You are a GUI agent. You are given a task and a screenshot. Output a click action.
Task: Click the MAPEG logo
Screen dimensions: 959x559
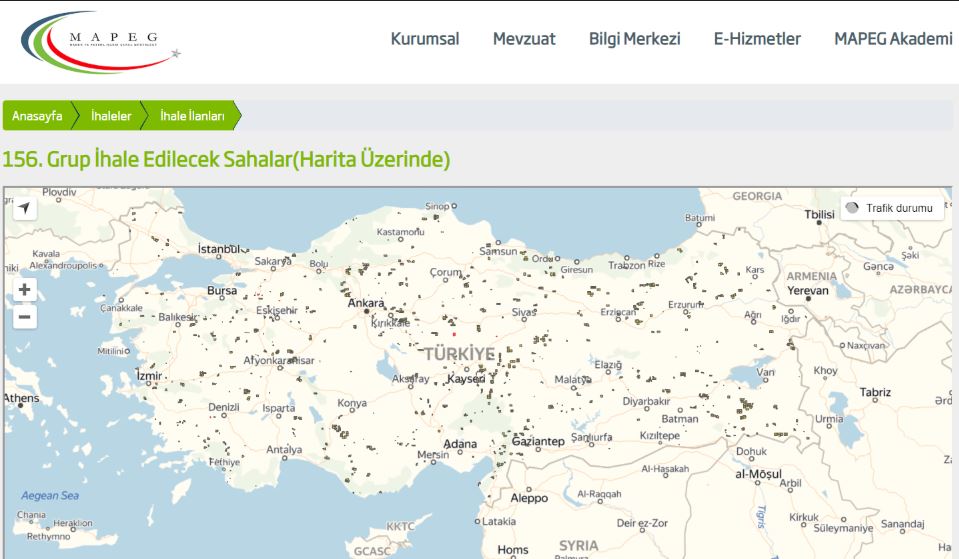(x=98, y=42)
